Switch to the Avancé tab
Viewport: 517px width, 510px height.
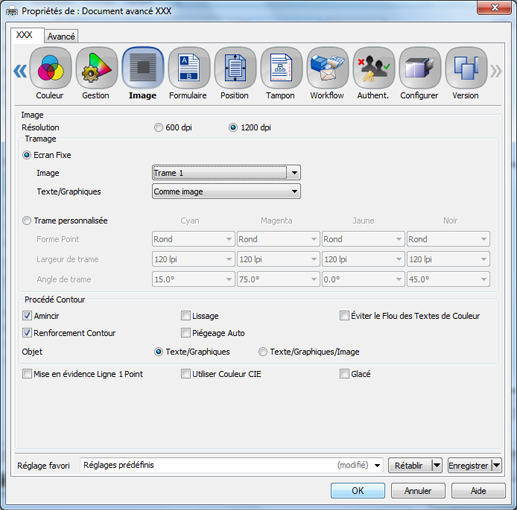pyautogui.click(x=61, y=36)
